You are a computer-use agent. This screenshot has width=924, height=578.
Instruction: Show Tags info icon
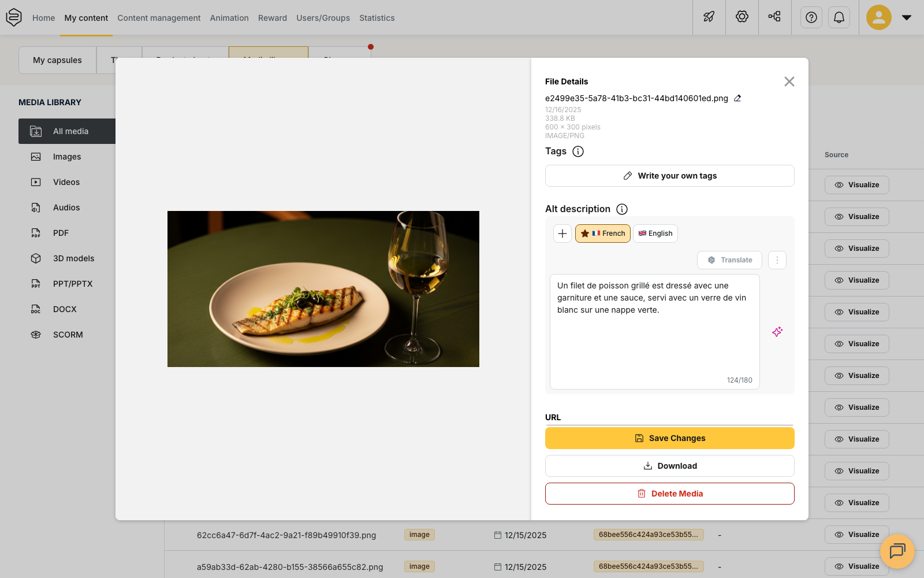[x=578, y=151]
